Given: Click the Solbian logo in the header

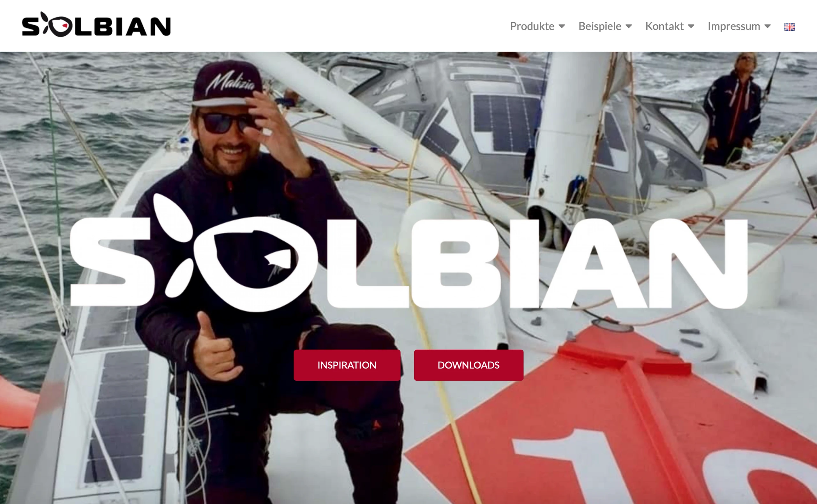Looking at the screenshot, I should tap(96, 25).
